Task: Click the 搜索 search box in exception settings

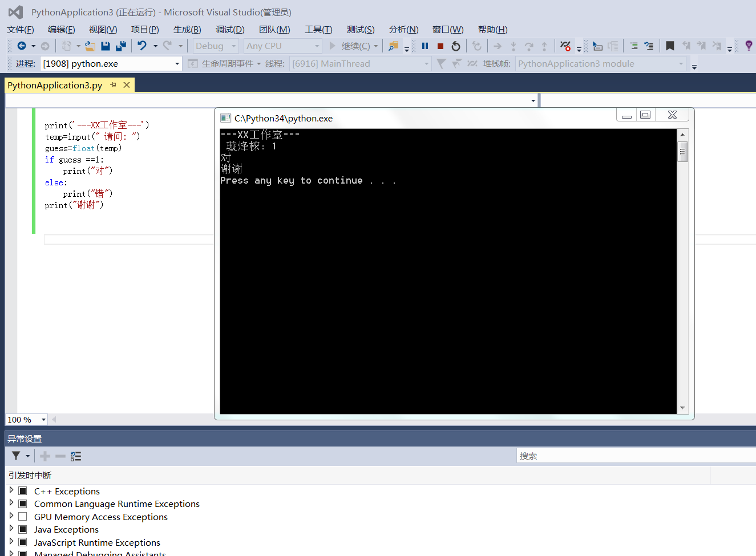Action: pos(633,456)
